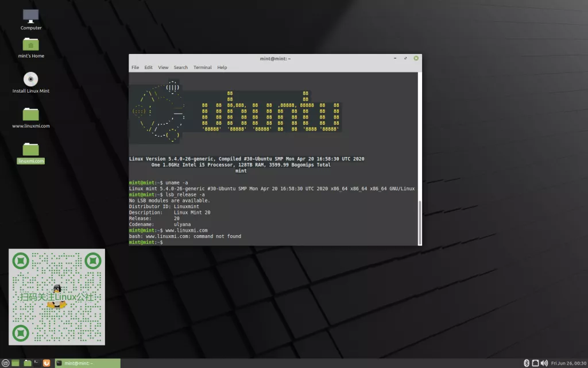This screenshot has width=588, height=368.
Task: Click 'command not found' error line
Action: click(185, 236)
